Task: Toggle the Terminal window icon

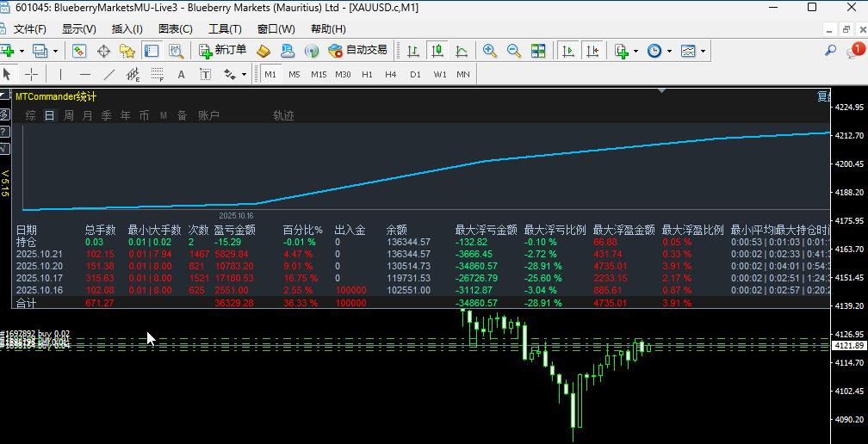Action: tap(152, 51)
